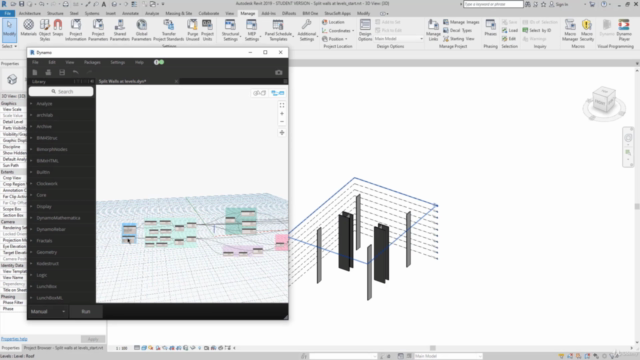The width and height of the screenshot is (640, 360).
Task: Launch Macro Manager
Action: (x=570, y=30)
